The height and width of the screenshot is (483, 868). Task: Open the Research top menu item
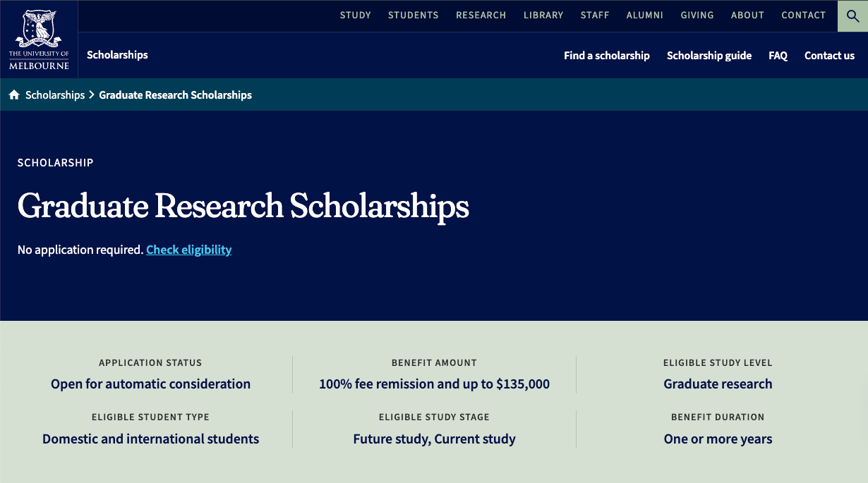pos(481,15)
